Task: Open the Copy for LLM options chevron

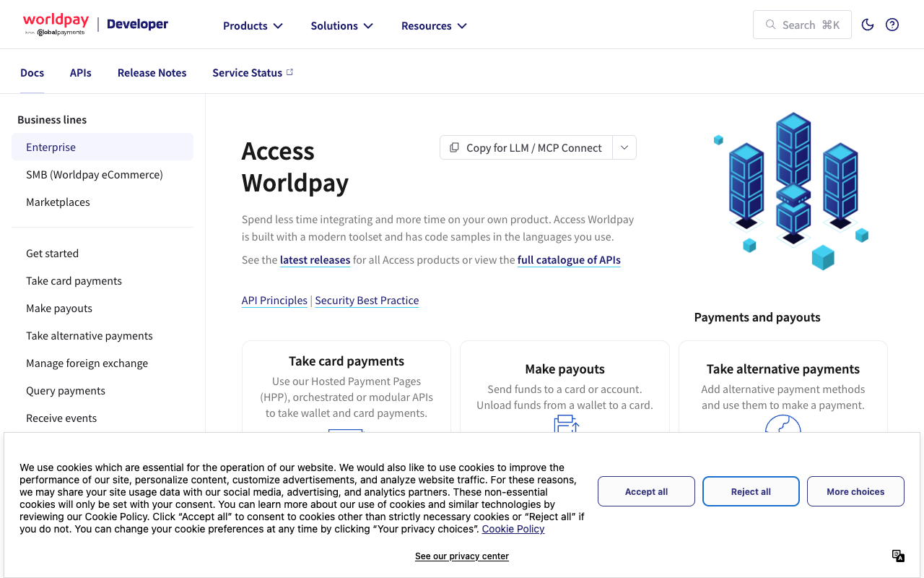Action: 624,147
